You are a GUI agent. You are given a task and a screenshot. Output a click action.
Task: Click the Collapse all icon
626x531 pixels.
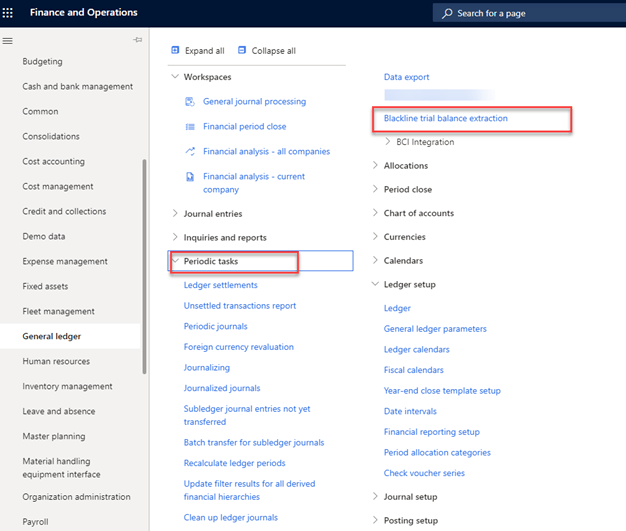[241, 50]
